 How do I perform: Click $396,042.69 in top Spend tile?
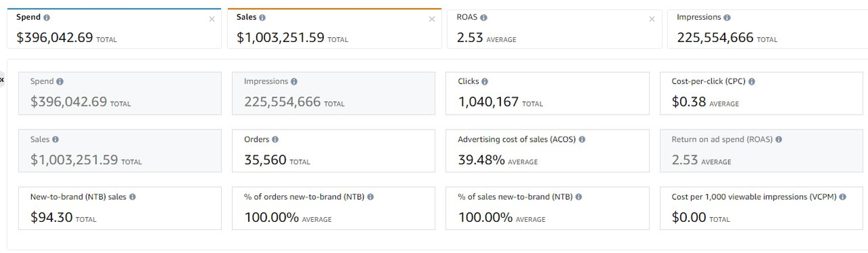click(x=54, y=38)
